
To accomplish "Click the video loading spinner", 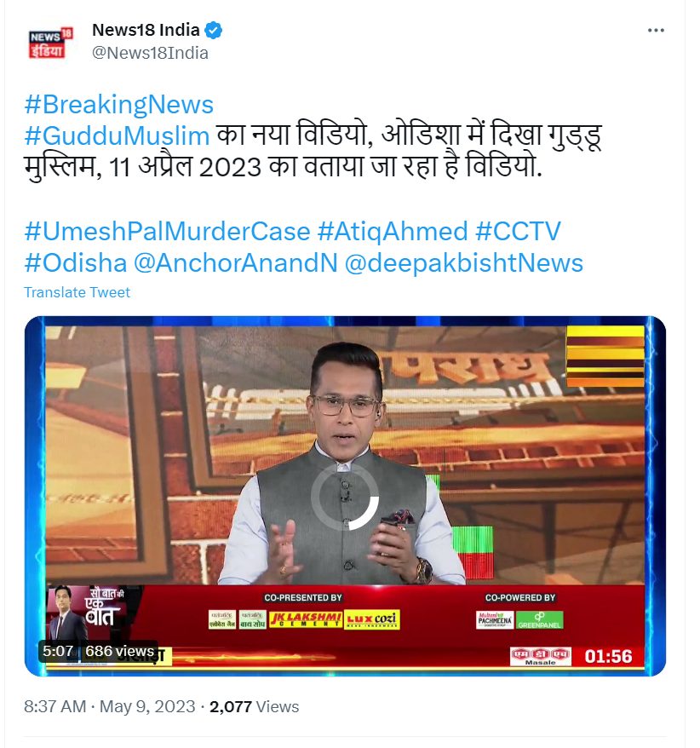I will click(x=345, y=497).
